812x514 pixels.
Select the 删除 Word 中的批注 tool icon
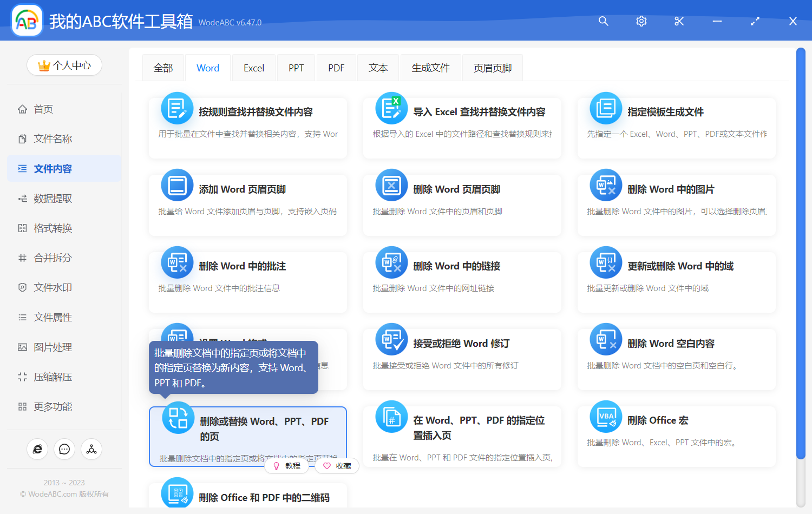tap(177, 262)
